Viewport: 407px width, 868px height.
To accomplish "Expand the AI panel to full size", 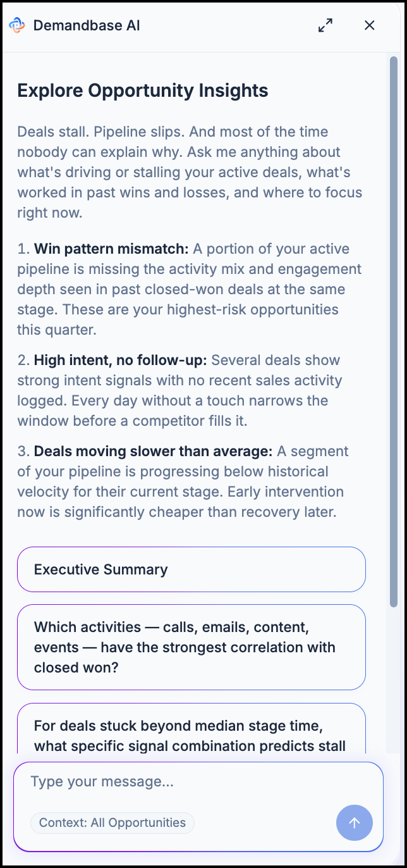I will point(325,25).
